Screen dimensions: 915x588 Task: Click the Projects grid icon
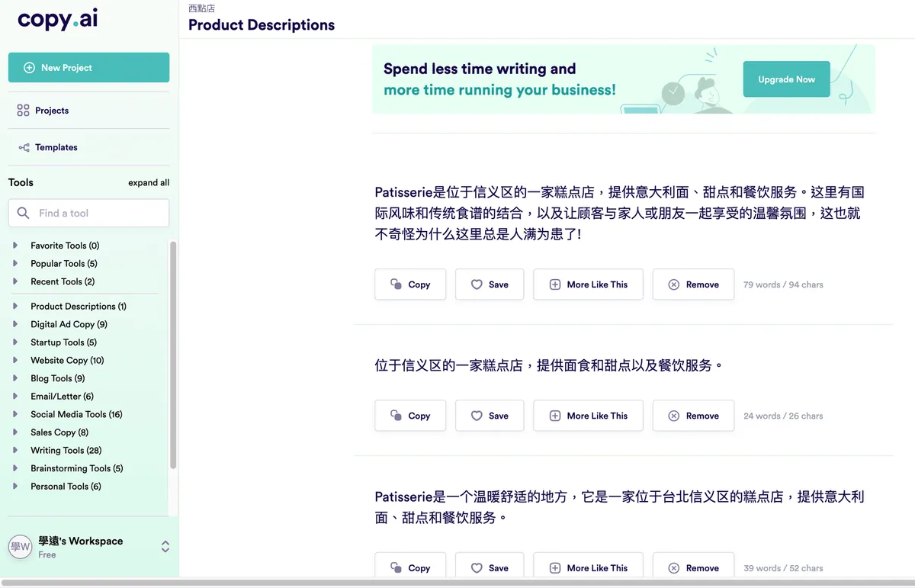pos(23,111)
